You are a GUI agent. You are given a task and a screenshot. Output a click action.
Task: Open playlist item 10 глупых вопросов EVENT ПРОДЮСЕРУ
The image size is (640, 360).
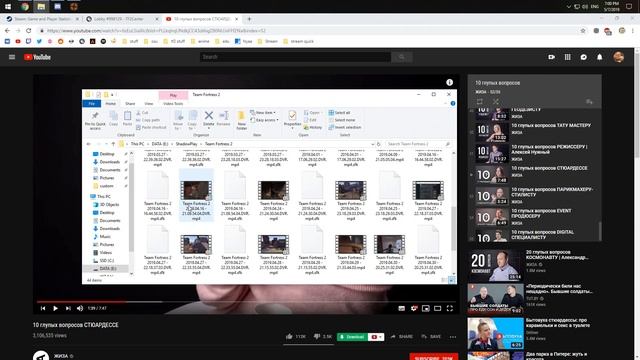[535, 217]
